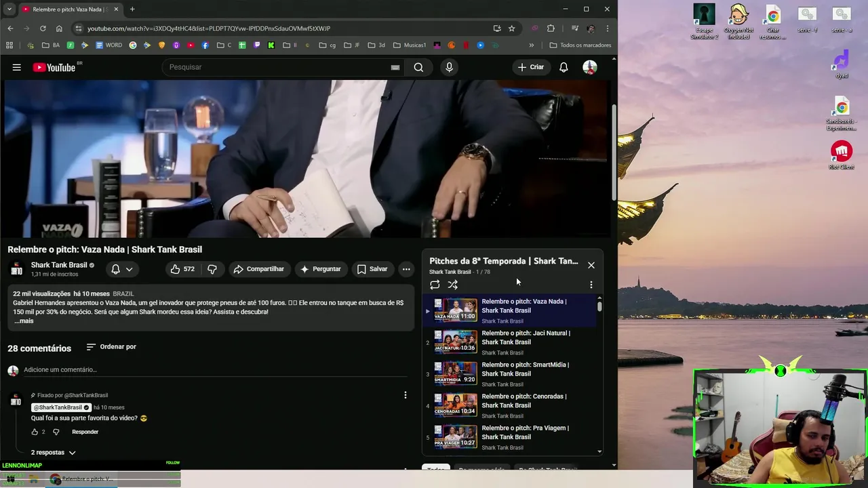Click the Compartilhar button
Viewport: 868px width, 488px height.
click(258, 269)
